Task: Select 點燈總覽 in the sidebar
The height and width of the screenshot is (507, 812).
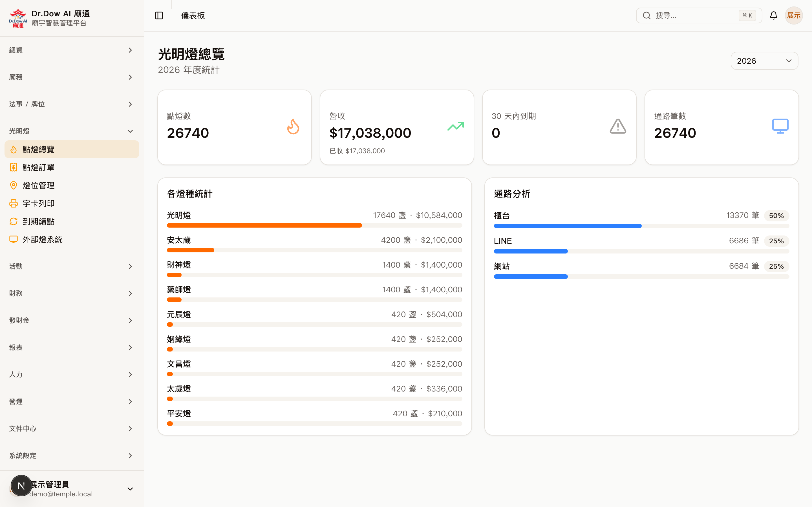Action: [39, 149]
